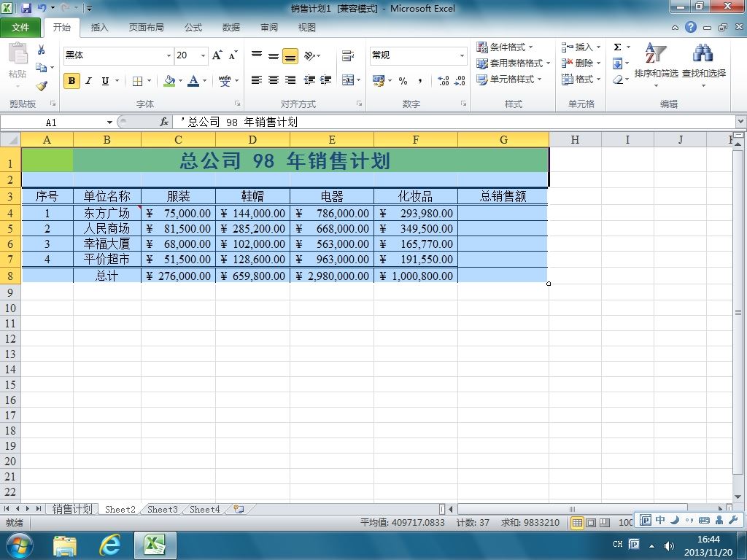Open the font name dropdown showing 黑体
Image resolution: width=747 pixels, height=560 pixels.
tap(169, 55)
